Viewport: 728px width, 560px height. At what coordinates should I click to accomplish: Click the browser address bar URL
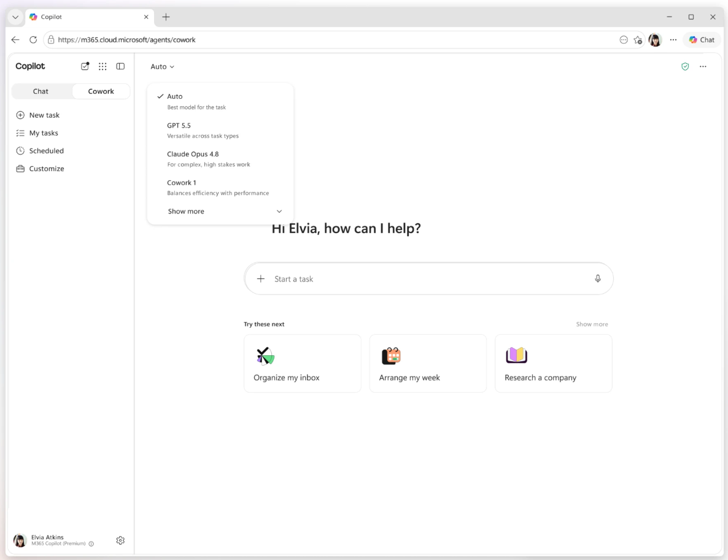(126, 40)
